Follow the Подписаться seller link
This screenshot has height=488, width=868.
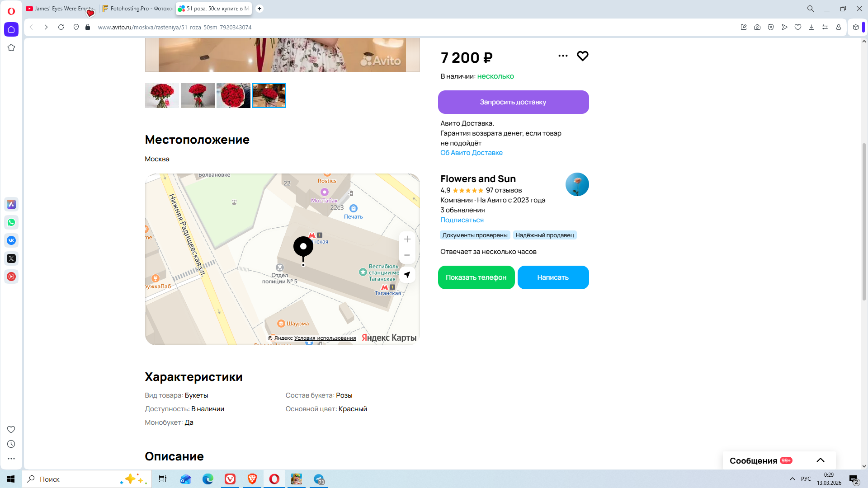(x=462, y=220)
